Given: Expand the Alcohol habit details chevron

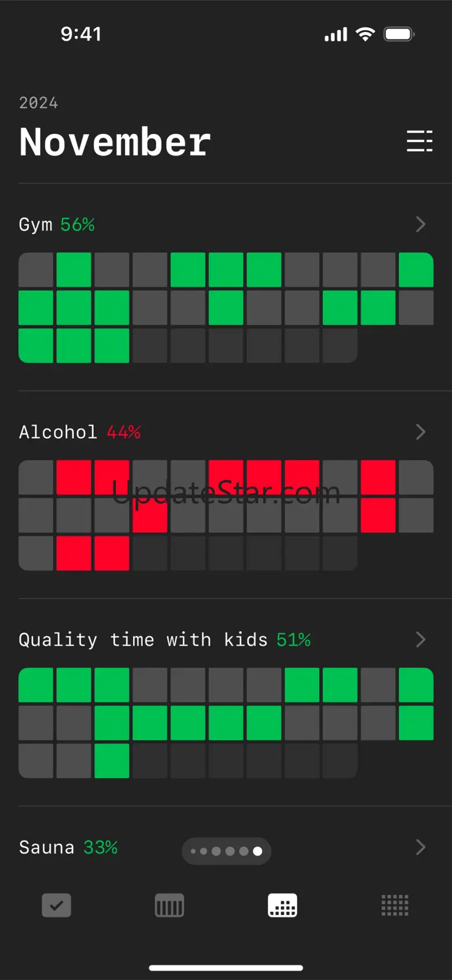Looking at the screenshot, I should (421, 432).
